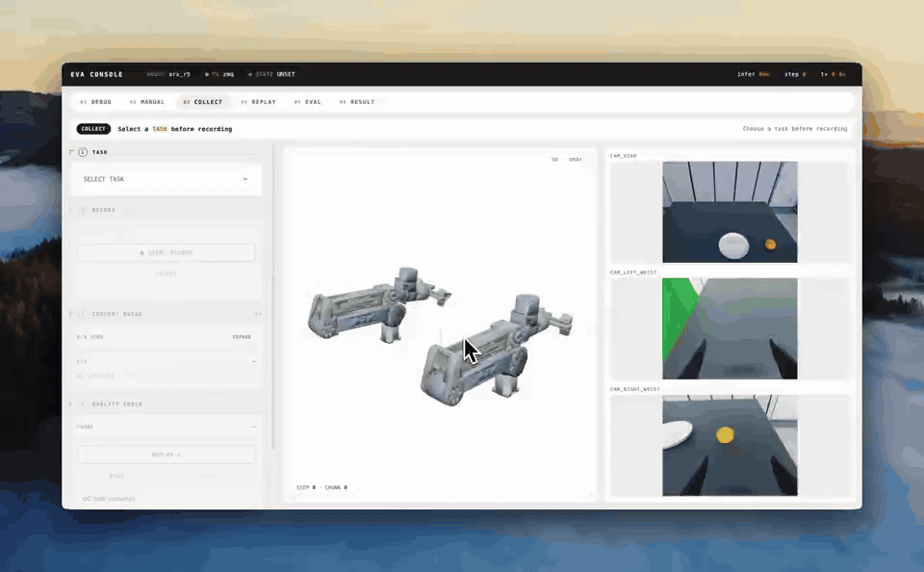Select the COLLECT tab
This screenshot has height=572, width=924.
203,102
